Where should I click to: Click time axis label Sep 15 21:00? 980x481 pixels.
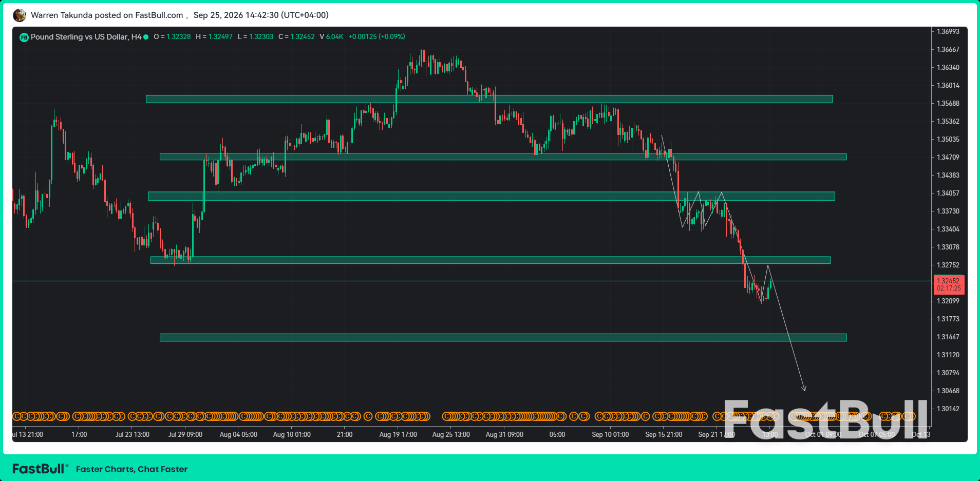point(664,434)
